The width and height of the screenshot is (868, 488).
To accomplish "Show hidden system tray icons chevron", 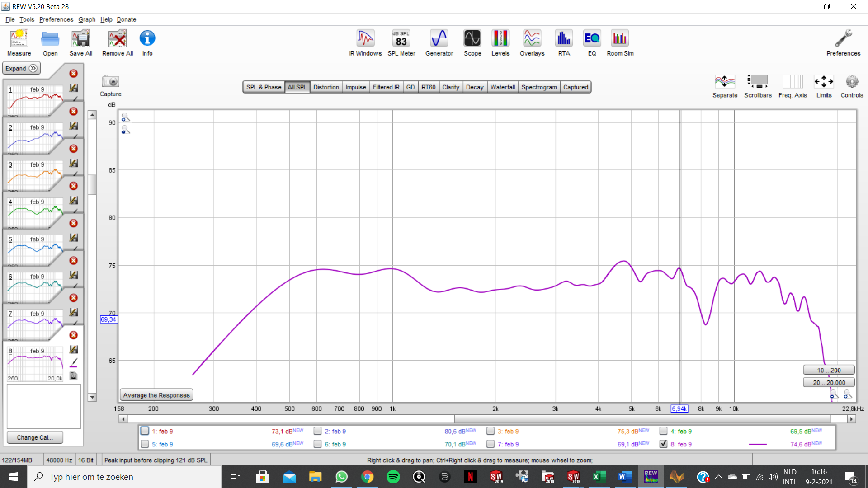I will [x=718, y=477].
